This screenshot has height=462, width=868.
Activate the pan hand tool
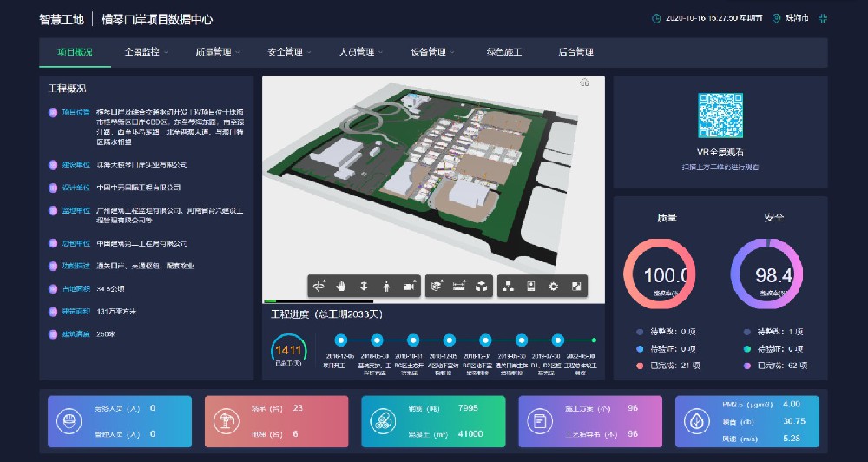(x=341, y=286)
